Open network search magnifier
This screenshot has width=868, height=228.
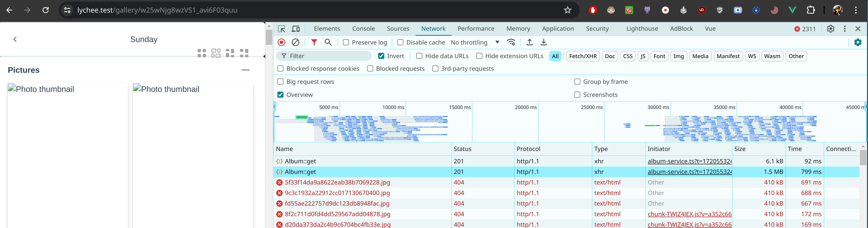tap(328, 42)
